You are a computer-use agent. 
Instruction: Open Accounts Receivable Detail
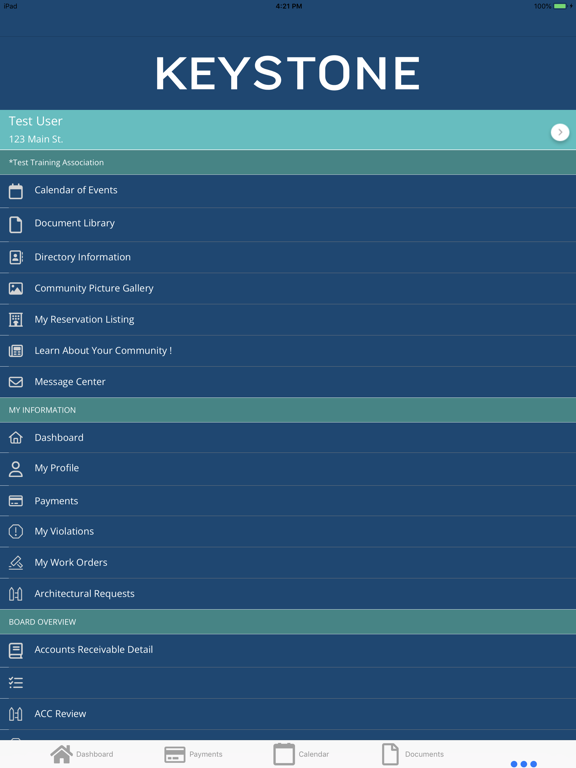(288, 650)
